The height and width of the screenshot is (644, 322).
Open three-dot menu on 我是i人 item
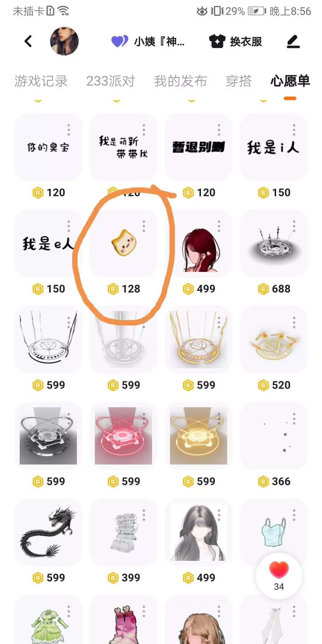(294, 130)
